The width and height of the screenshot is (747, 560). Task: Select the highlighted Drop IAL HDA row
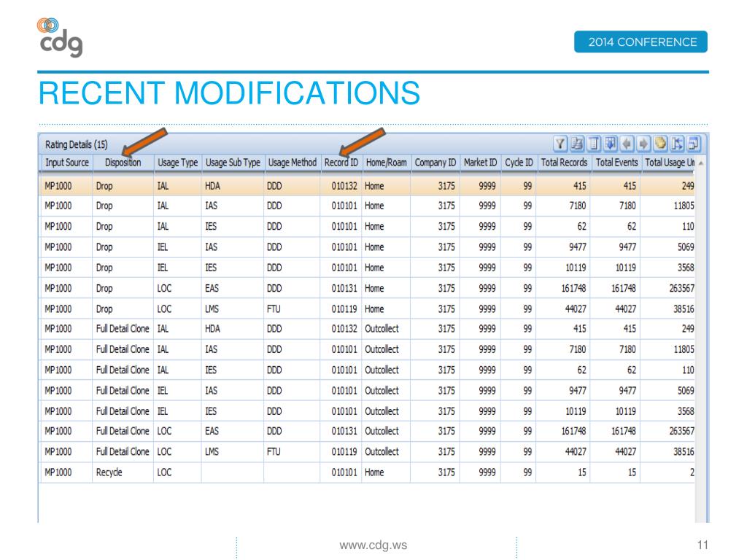tap(367, 186)
